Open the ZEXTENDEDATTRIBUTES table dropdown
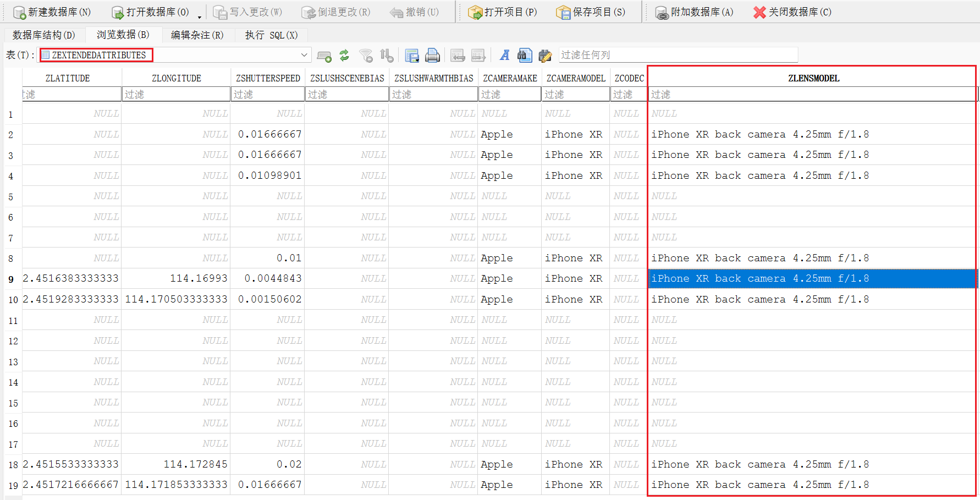This screenshot has height=500, width=980. click(x=304, y=55)
